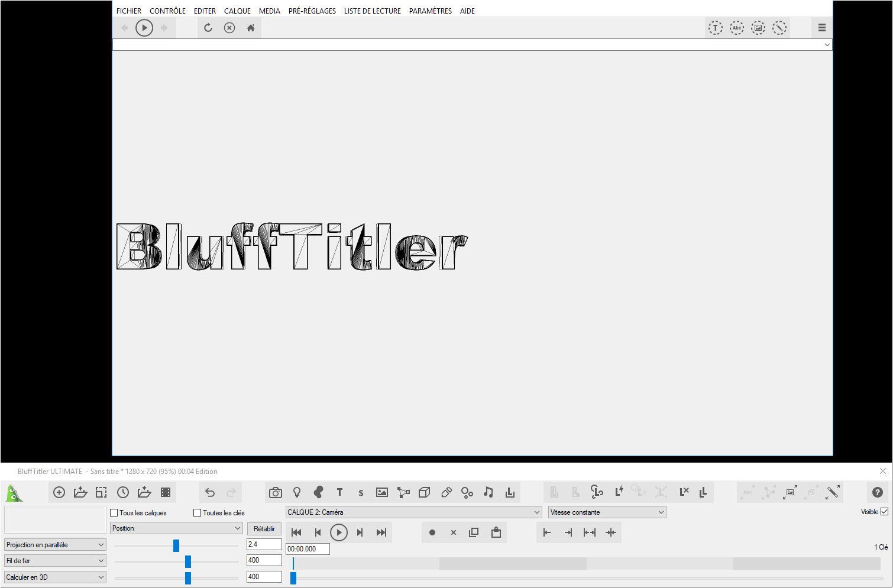
Task: Click the open show folder icon
Action: click(80, 492)
